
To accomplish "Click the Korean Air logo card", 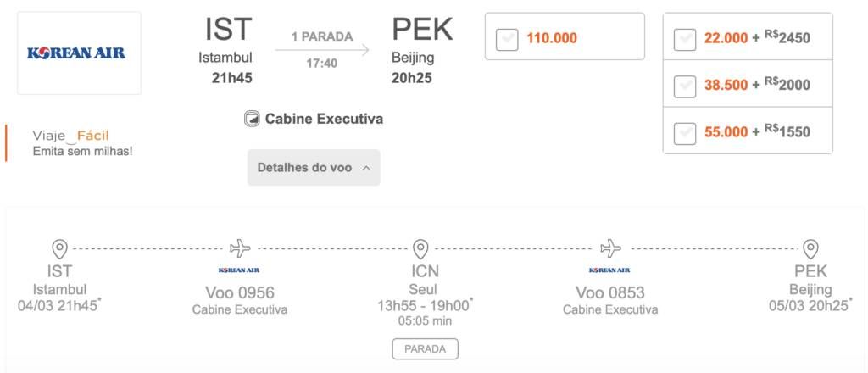I will 79,53.
